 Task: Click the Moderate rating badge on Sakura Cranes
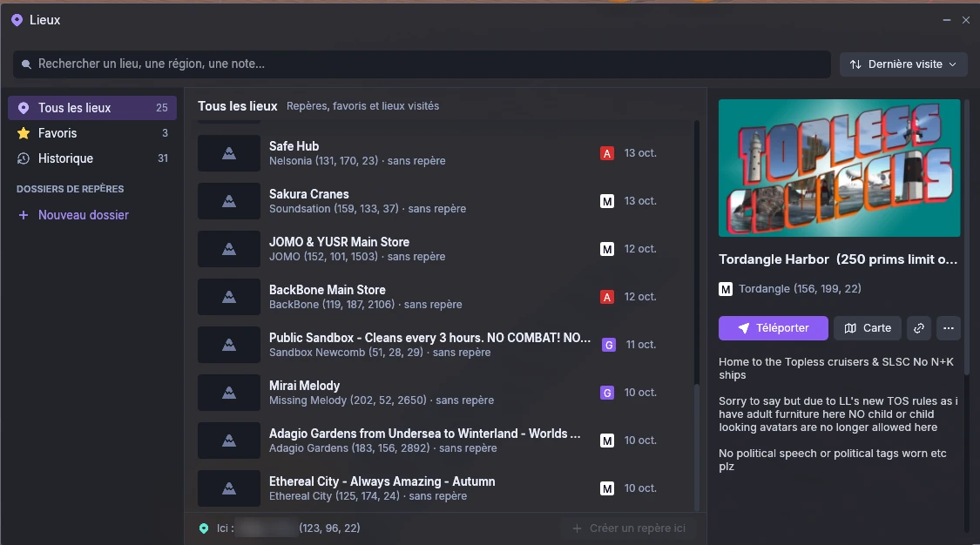(607, 201)
